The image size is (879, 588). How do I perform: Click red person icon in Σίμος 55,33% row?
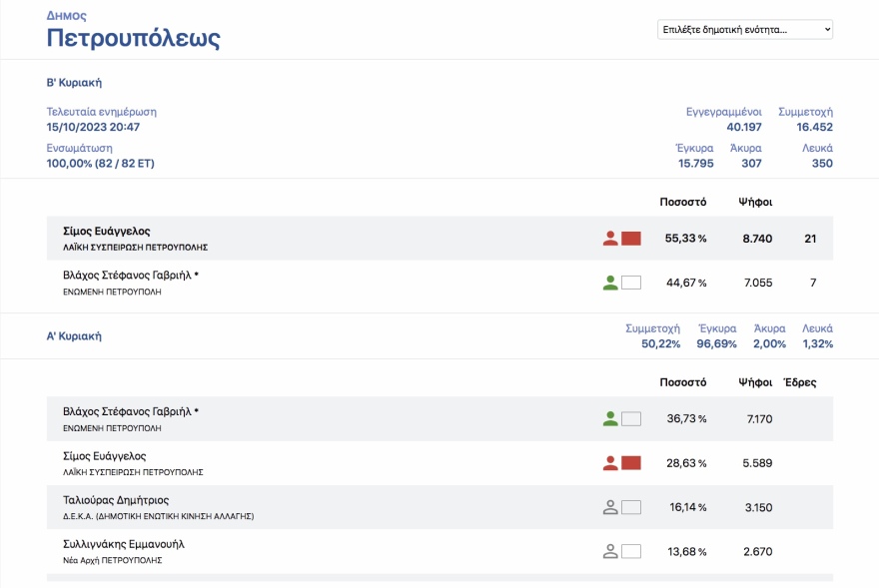coord(610,239)
